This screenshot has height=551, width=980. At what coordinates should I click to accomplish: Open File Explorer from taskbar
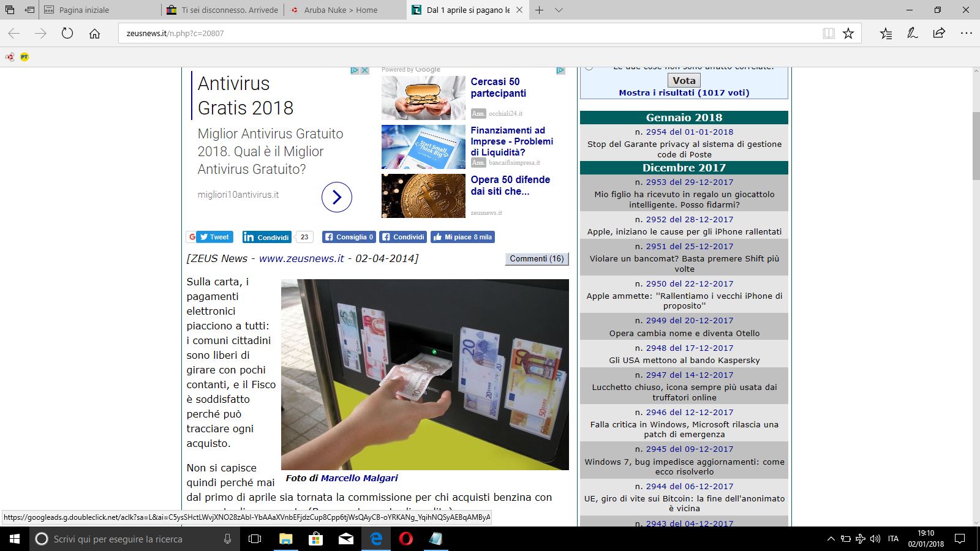tap(285, 539)
